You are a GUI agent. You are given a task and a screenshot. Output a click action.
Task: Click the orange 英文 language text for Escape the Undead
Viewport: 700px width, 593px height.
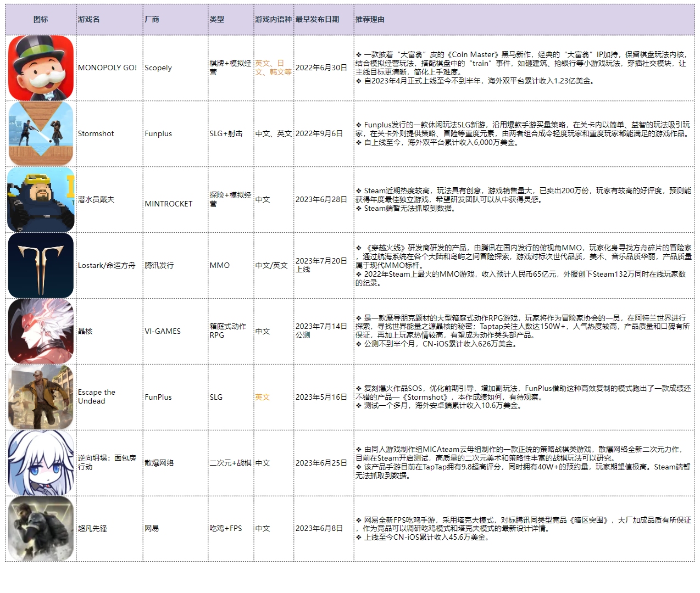(263, 397)
